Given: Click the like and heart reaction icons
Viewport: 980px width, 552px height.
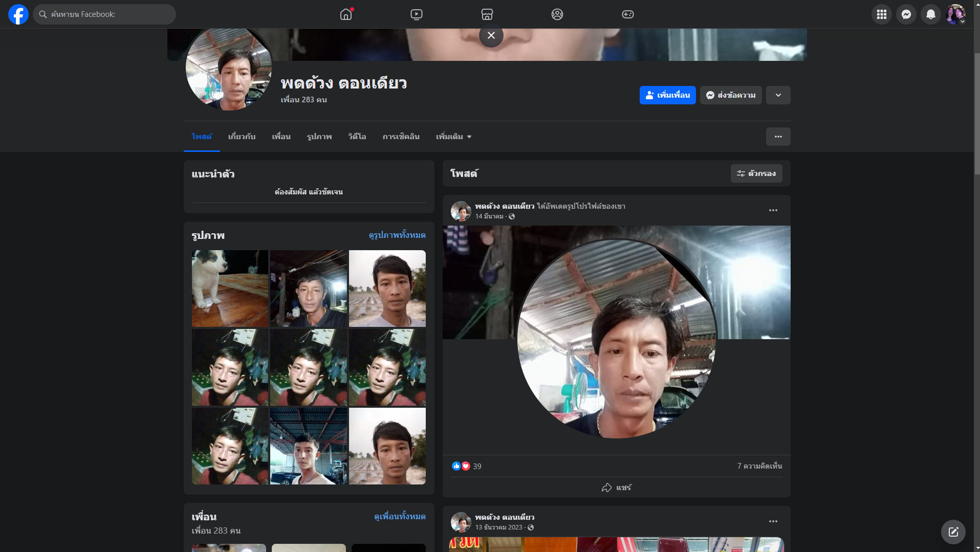Looking at the screenshot, I should point(461,466).
